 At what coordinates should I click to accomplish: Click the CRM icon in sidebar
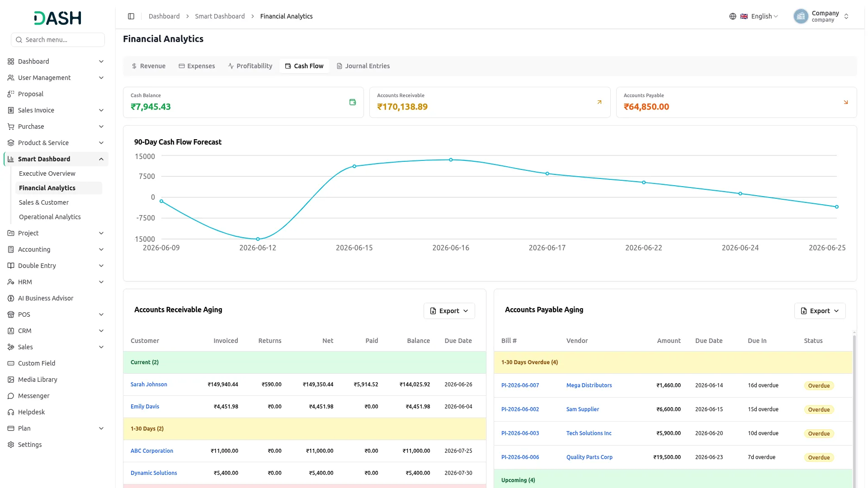coord(11,331)
